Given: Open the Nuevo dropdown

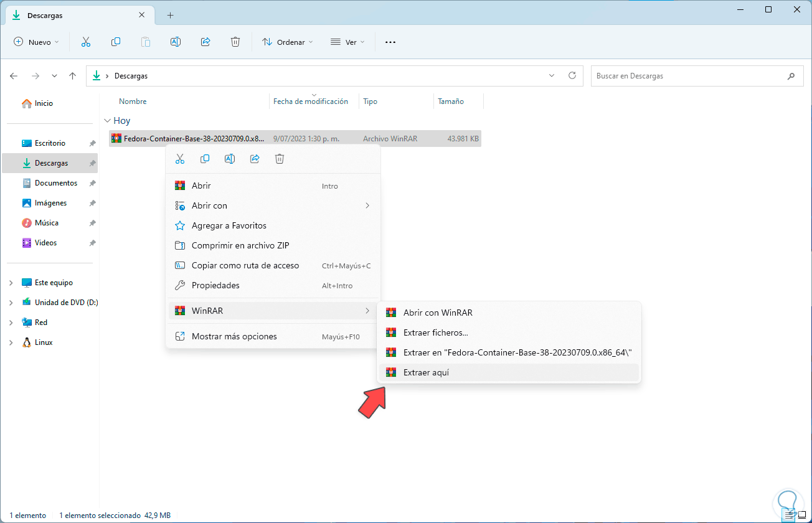Looking at the screenshot, I should pyautogui.click(x=36, y=42).
